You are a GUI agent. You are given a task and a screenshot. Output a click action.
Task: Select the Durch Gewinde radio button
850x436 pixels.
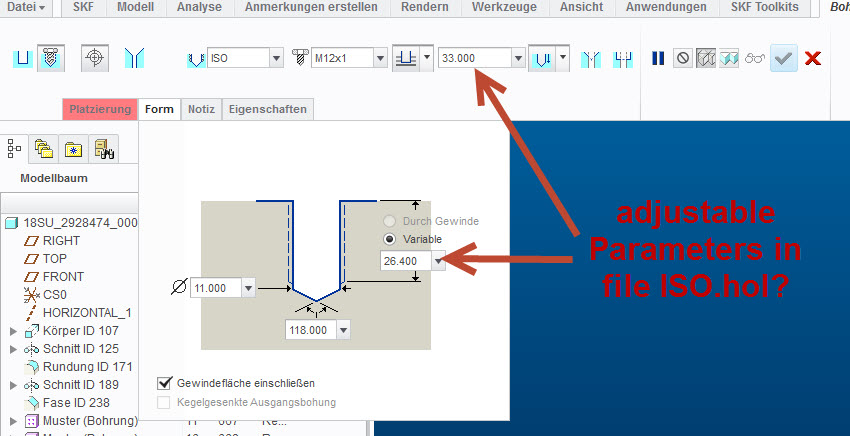389,221
